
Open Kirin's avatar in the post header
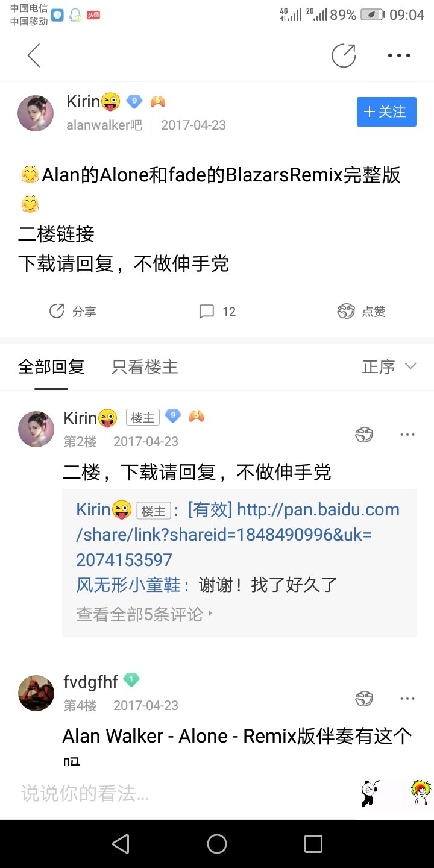coord(36,113)
